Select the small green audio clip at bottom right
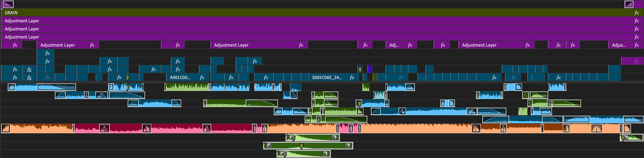644x158 pixels. (x=632, y=138)
